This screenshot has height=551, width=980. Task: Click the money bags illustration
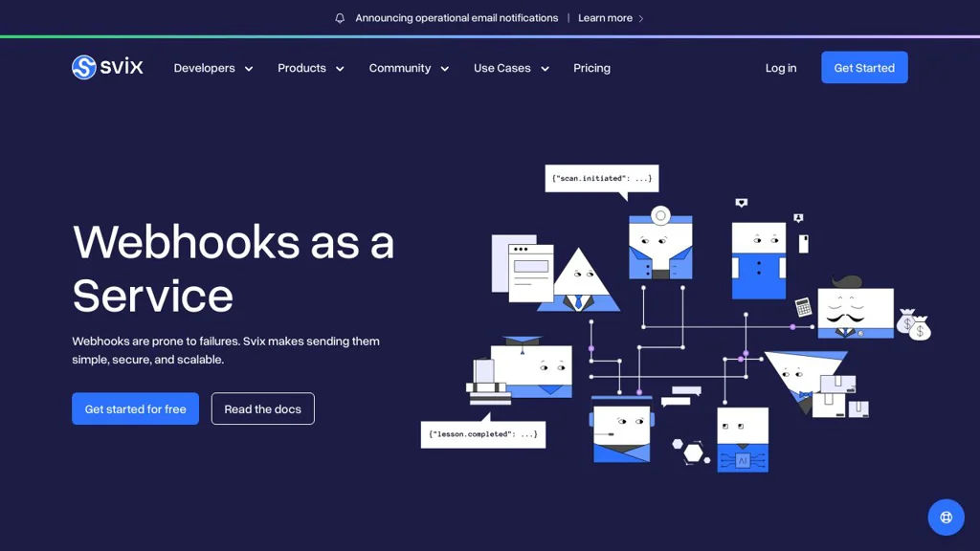[914, 324]
